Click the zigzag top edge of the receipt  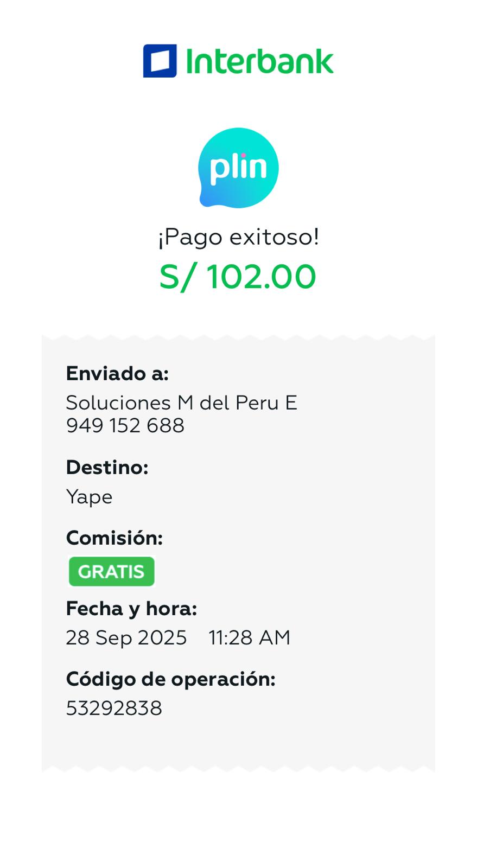238,339
